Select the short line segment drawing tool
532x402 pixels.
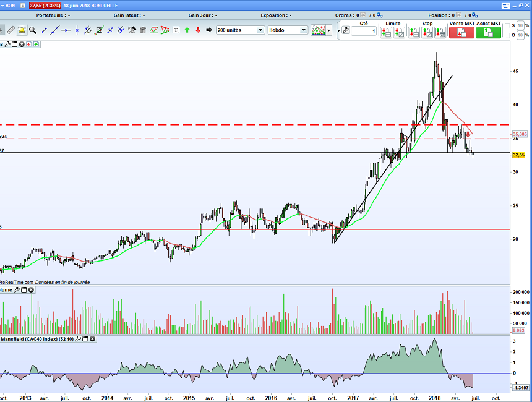pos(44,30)
